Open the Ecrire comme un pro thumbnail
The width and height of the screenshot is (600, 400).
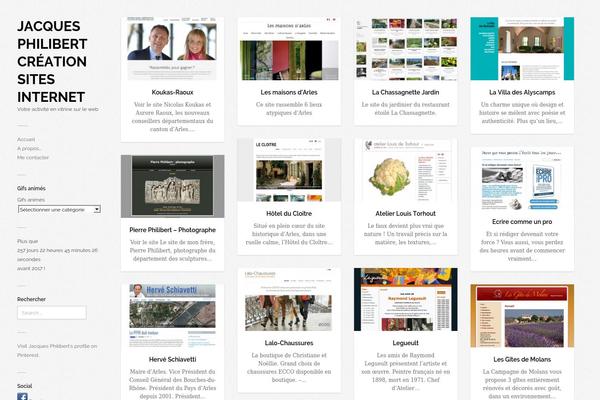pyautogui.click(x=522, y=178)
